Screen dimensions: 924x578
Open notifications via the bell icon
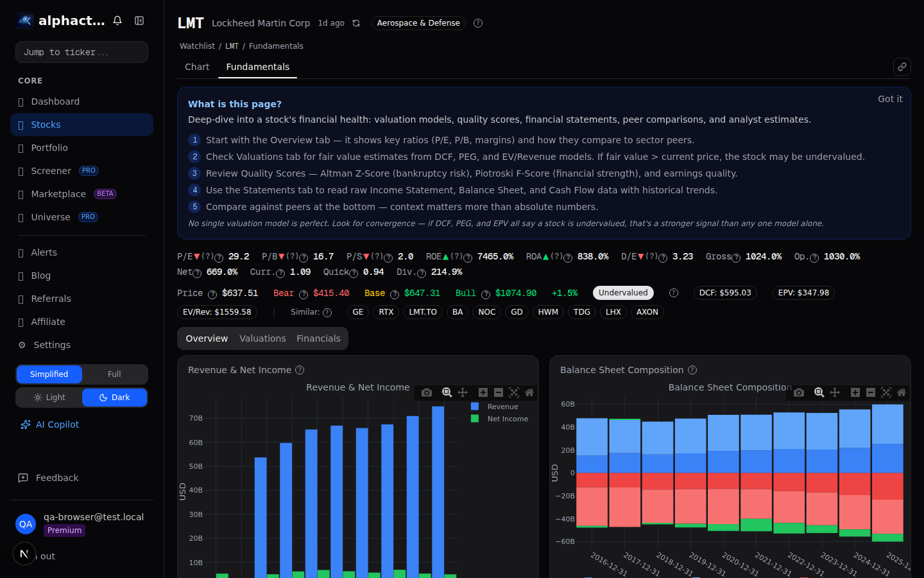click(117, 20)
